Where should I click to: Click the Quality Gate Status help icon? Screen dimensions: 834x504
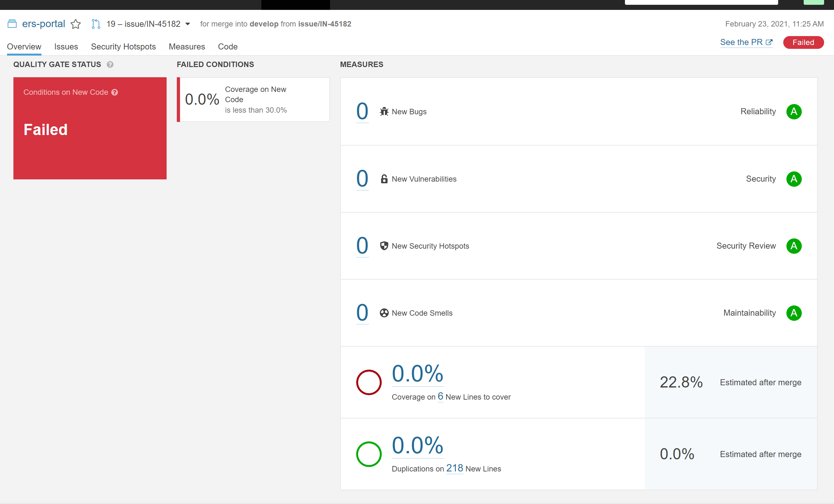click(x=110, y=64)
